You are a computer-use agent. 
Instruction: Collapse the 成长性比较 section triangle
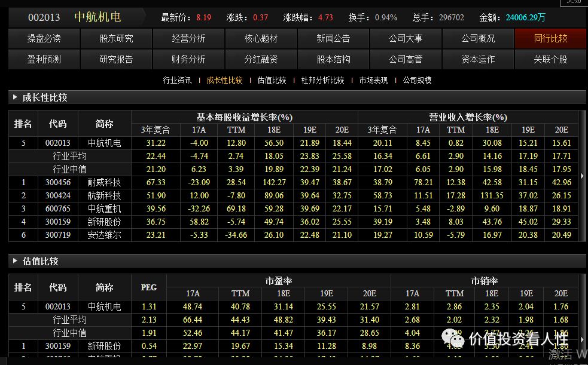(15, 97)
